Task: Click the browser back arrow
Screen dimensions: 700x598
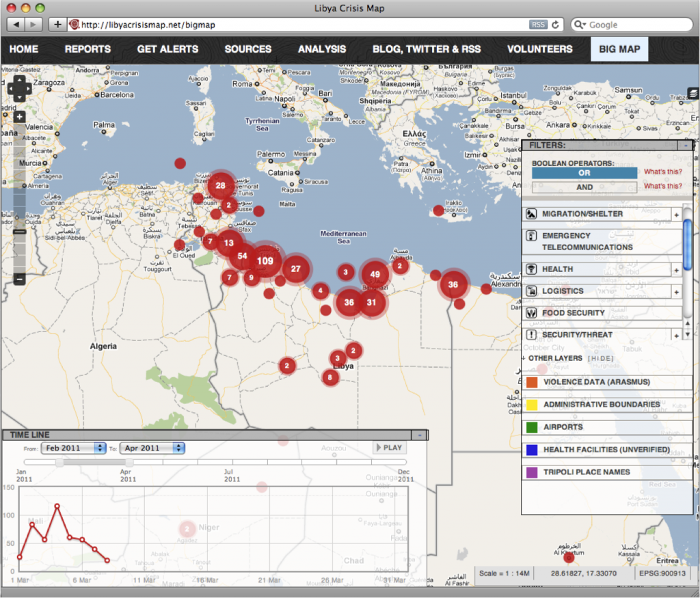Action: [x=16, y=25]
